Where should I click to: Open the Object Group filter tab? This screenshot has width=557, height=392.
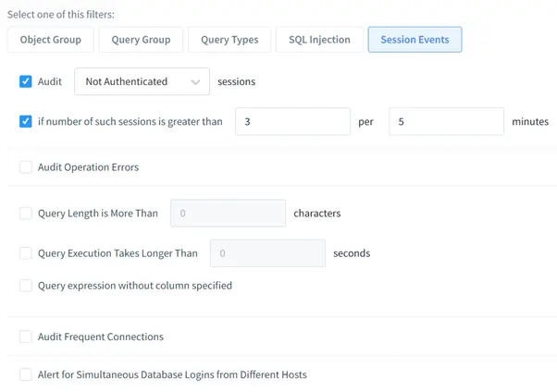pos(51,40)
